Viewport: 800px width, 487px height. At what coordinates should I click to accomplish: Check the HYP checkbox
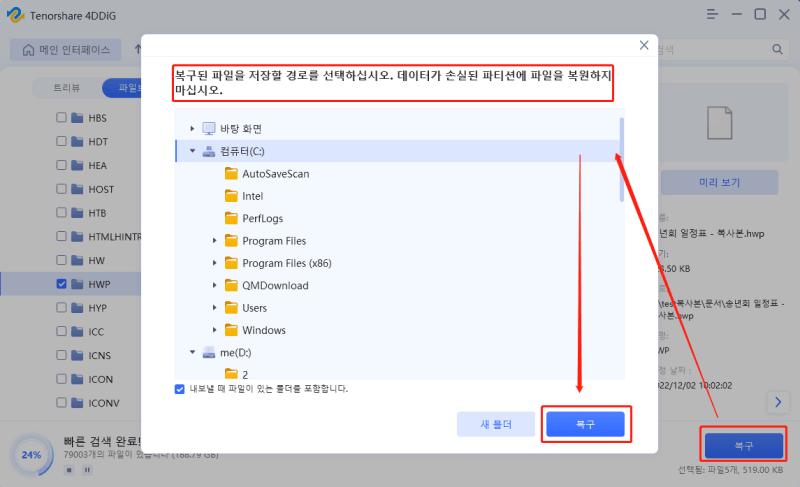pyautogui.click(x=61, y=307)
